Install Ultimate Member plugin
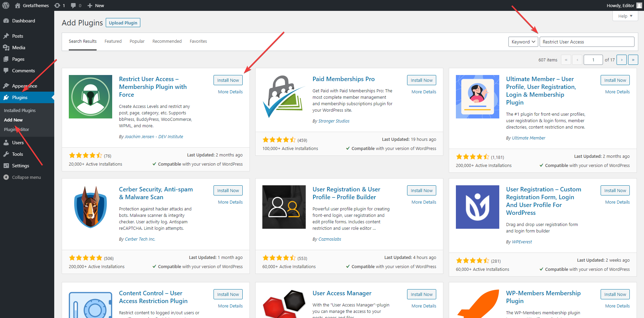This screenshot has width=644, height=318. point(615,80)
